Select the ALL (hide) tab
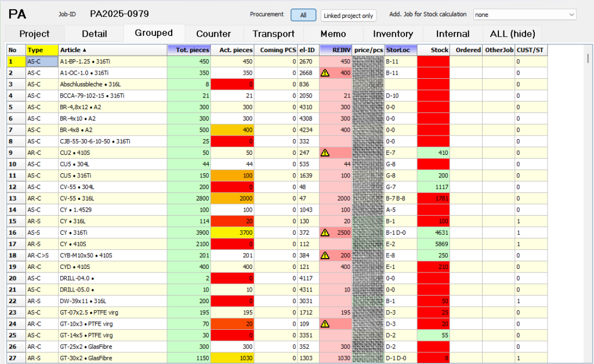The image size is (594, 364). pyautogui.click(x=512, y=34)
